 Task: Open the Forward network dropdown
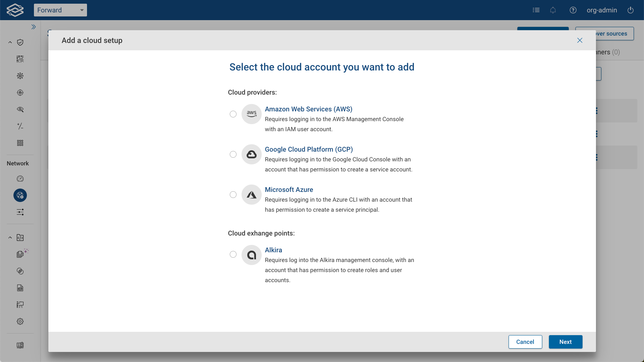[60, 10]
